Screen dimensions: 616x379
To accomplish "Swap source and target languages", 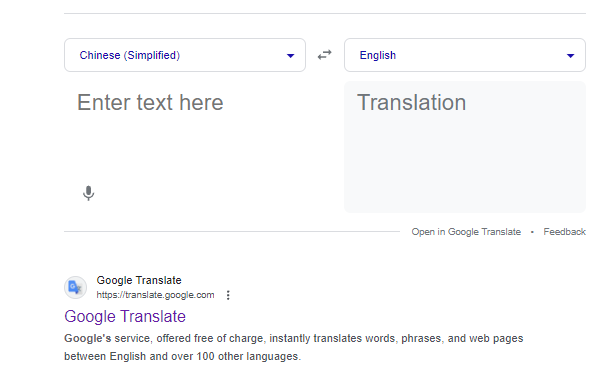I will pyautogui.click(x=324, y=55).
